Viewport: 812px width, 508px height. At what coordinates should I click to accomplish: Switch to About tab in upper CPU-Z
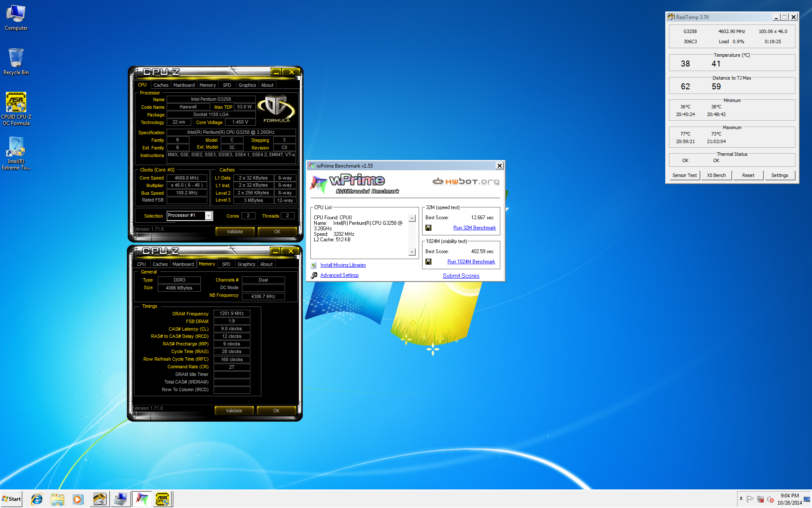click(267, 85)
